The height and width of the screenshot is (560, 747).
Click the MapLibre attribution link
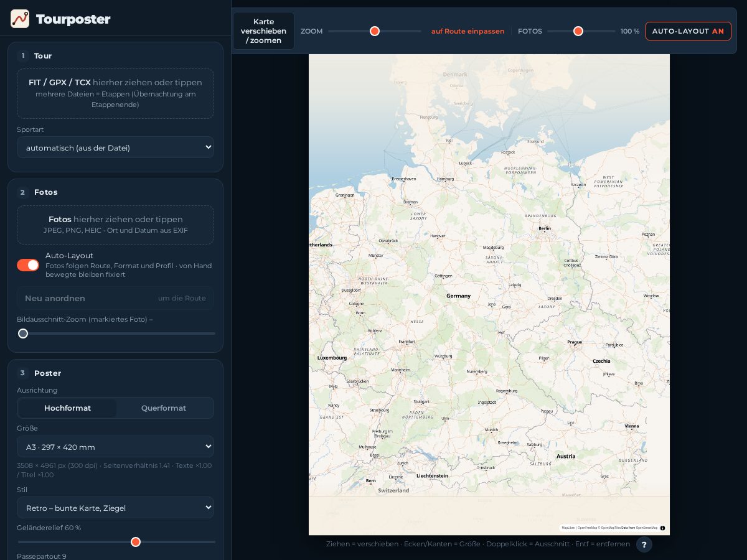coord(568,528)
